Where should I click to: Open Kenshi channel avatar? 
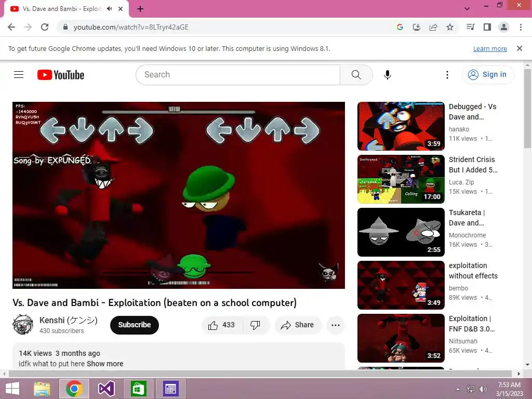[x=23, y=325]
